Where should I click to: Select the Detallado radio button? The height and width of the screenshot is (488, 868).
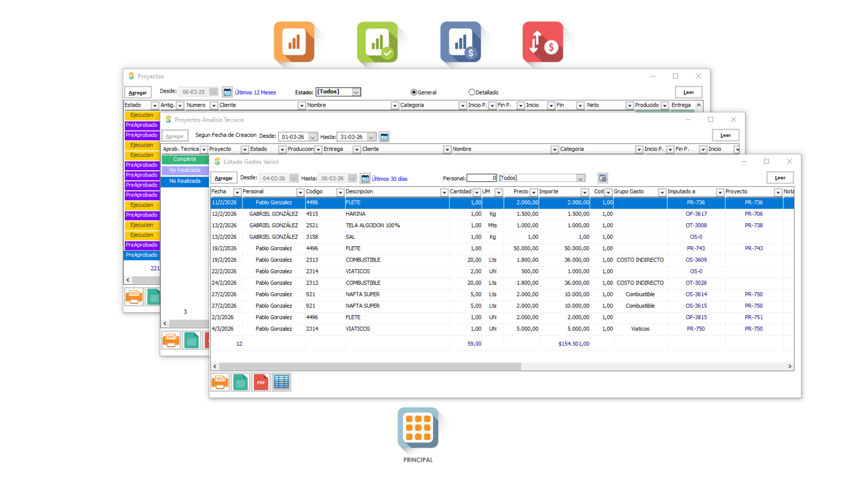click(472, 92)
